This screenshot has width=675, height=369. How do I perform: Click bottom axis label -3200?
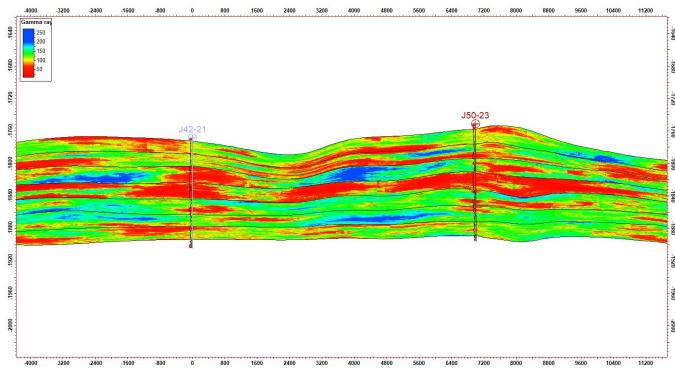pos(63,363)
